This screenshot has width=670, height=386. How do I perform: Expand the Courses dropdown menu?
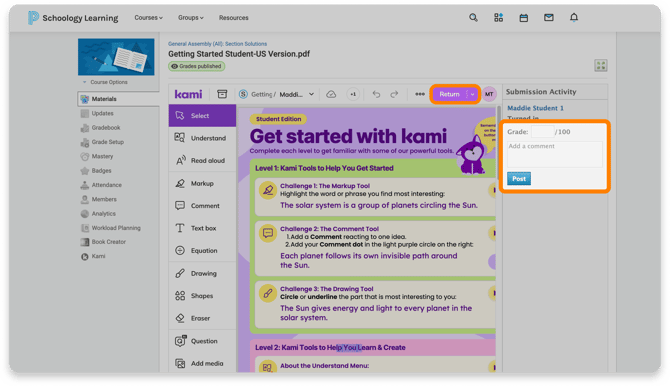148,18
